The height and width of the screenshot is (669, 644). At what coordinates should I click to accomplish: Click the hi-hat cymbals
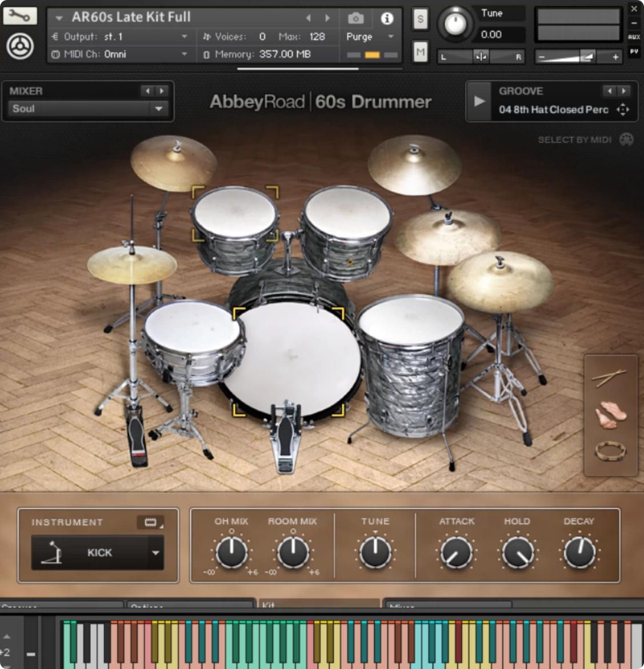(x=132, y=265)
